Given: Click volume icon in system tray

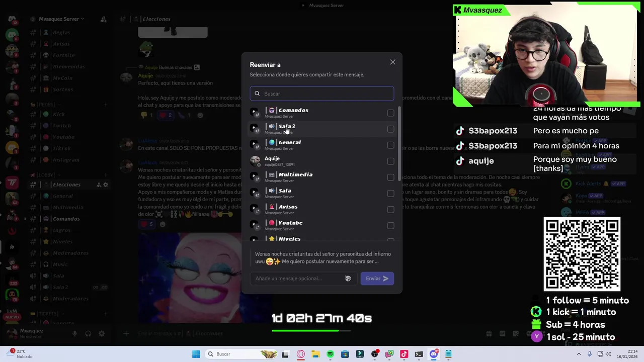Looking at the screenshot, I should (x=608, y=354).
